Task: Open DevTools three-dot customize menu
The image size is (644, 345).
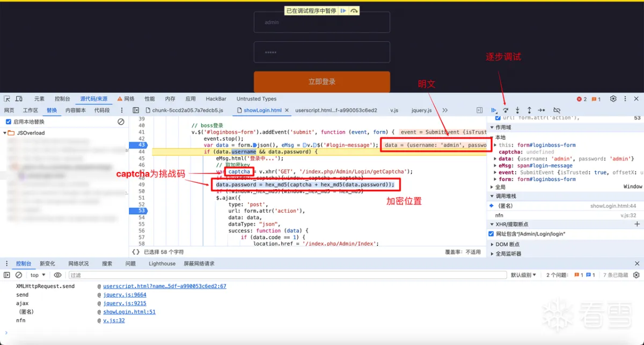Action: pos(625,99)
